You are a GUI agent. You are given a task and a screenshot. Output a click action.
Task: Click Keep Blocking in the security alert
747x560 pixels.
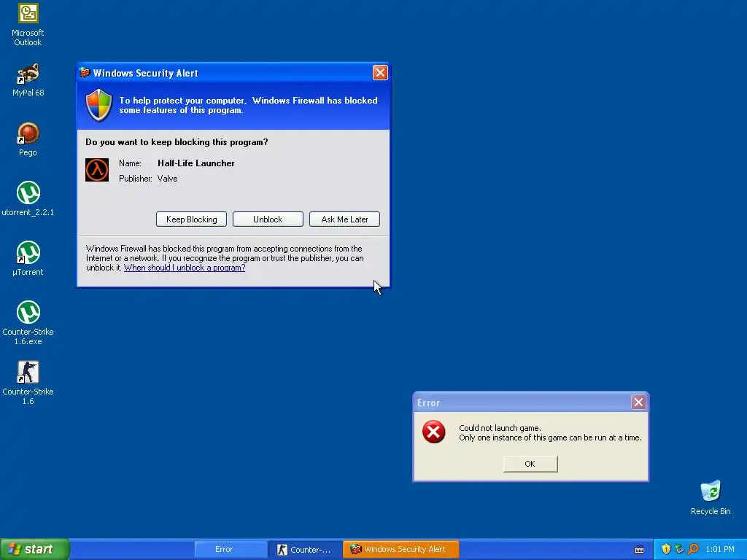click(x=192, y=219)
